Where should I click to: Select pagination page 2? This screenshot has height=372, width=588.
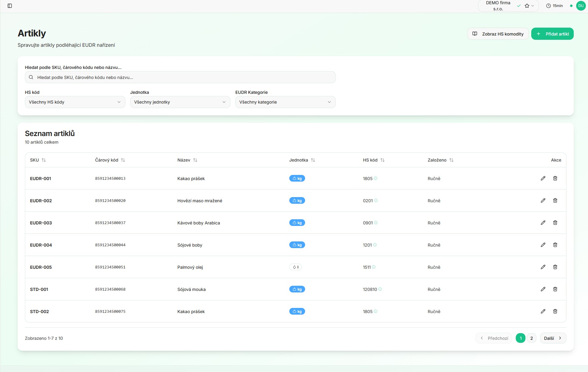point(531,338)
